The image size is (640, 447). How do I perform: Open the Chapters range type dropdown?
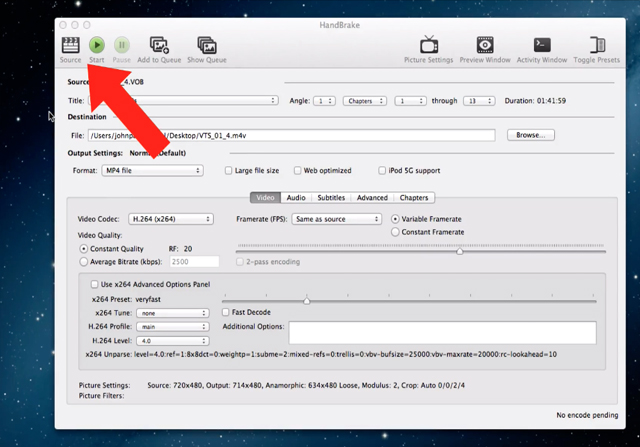(x=365, y=101)
